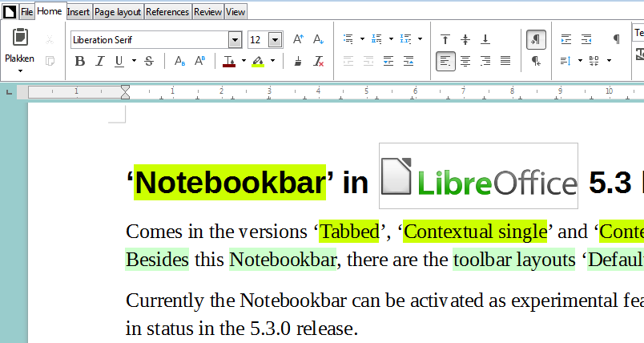Viewport: 644px width, 343px height.
Task: Justify the paragraph text
Action: [505, 61]
